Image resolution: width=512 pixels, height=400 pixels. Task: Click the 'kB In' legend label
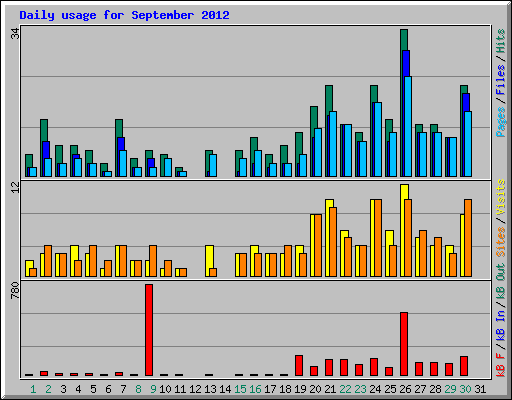(x=501, y=325)
